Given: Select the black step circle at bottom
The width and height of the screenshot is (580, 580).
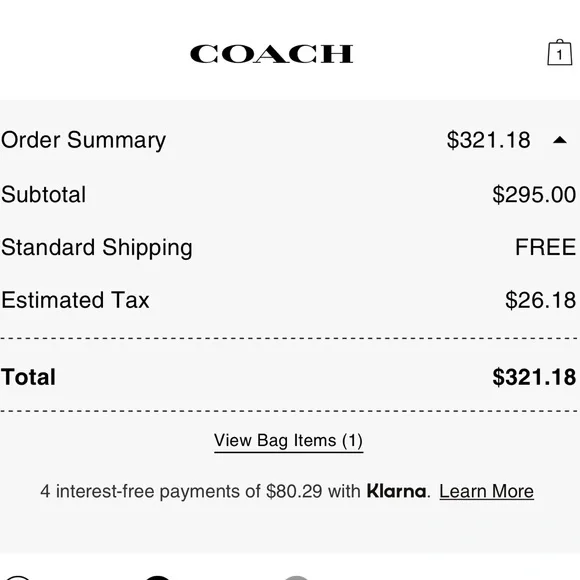Looking at the screenshot, I should pyautogui.click(x=157, y=577).
